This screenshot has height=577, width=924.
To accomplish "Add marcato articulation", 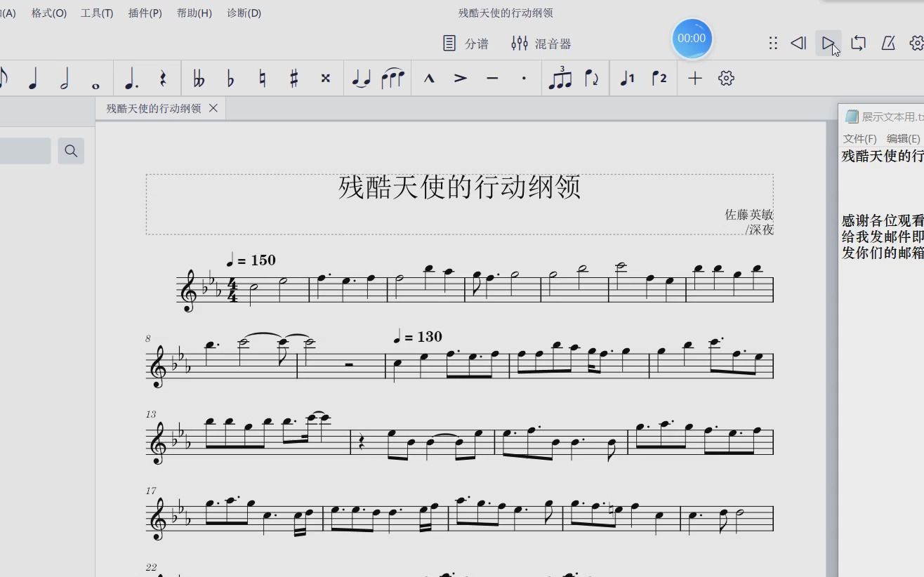I will (429, 79).
